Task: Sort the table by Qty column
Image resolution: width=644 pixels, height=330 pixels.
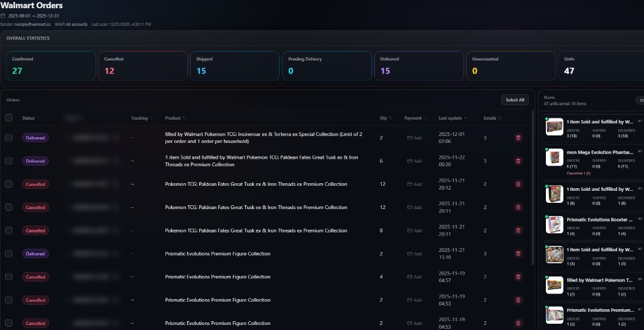Action: [386, 118]
